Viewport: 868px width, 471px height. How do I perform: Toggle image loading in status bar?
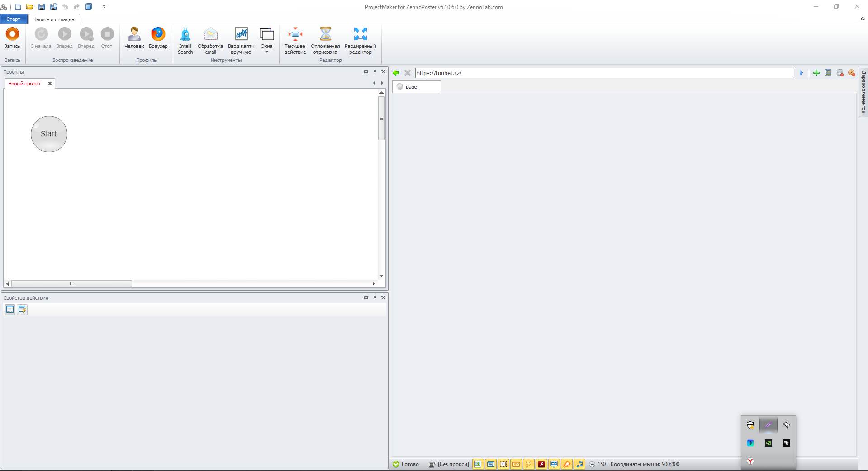[x=478, y=464]
